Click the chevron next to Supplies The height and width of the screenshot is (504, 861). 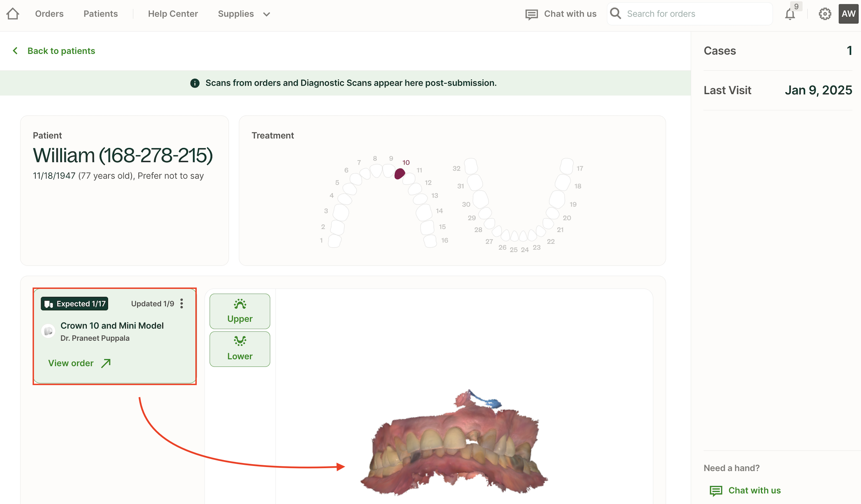[x=267, y=14]
